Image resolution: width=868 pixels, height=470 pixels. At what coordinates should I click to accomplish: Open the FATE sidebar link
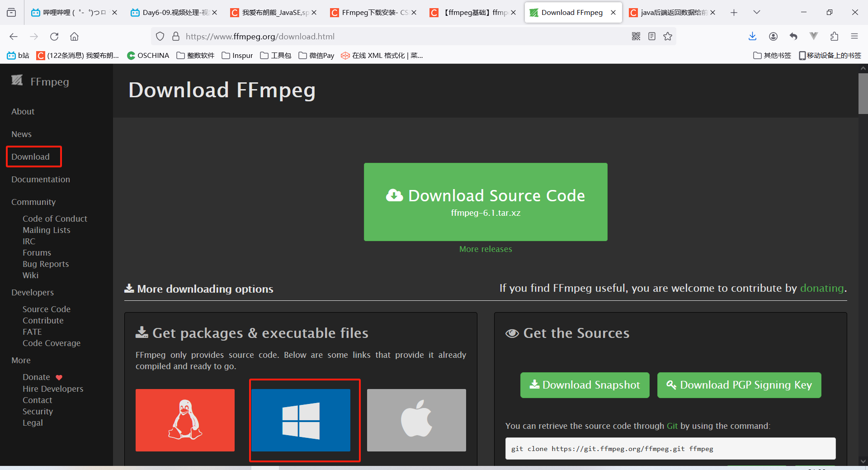[x=32, y=332]
